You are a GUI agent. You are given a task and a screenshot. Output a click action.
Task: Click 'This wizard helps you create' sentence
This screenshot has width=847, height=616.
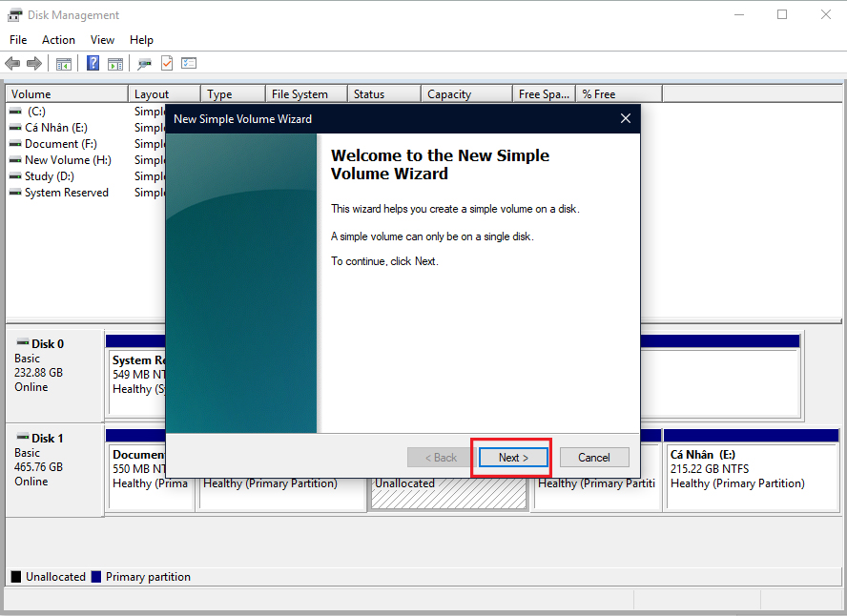455,209
